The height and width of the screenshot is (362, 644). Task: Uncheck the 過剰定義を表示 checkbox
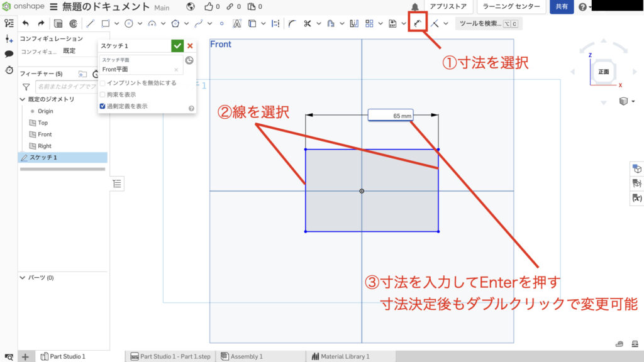coord(103,106)
